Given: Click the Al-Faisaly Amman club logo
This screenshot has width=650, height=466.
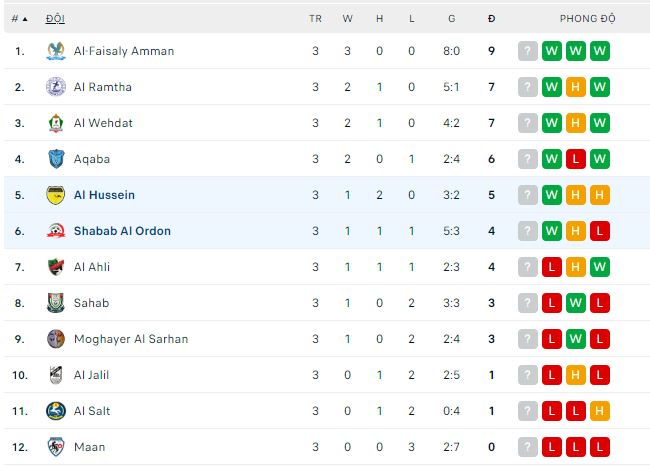Looking at the screenshot, I should click(x=56, y=51).
